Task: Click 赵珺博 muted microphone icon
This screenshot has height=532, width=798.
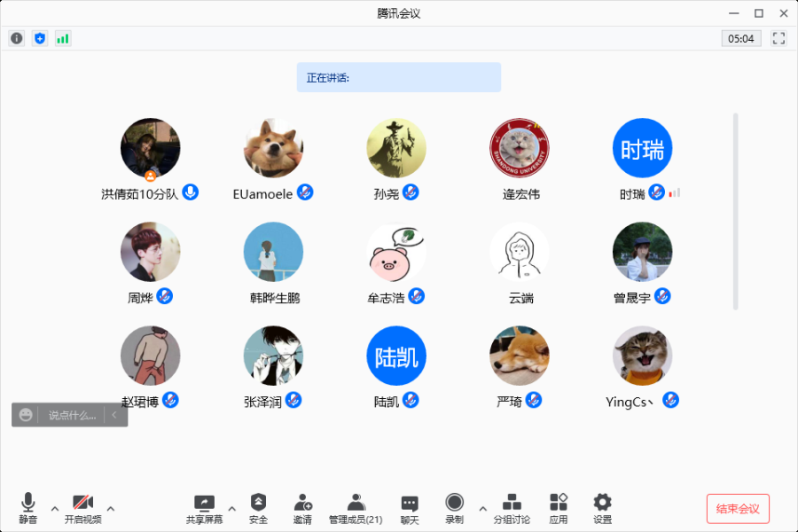Action: coord(170,400)
